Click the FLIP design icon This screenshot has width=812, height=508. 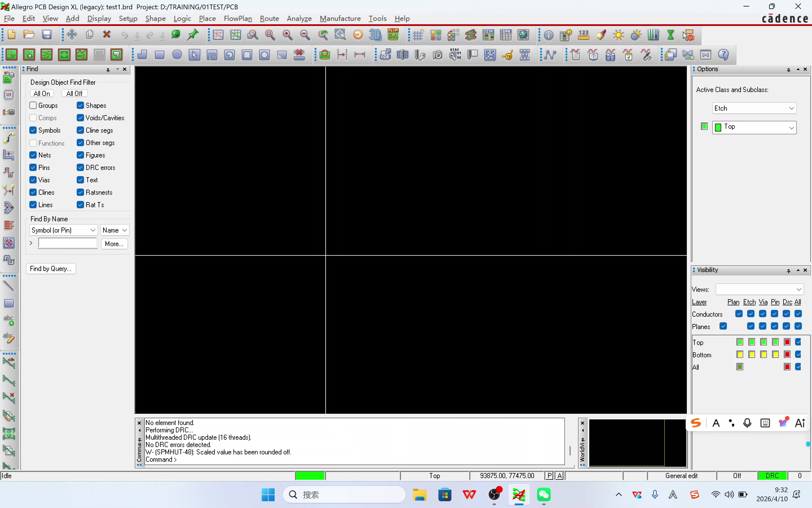click(393, 35)
